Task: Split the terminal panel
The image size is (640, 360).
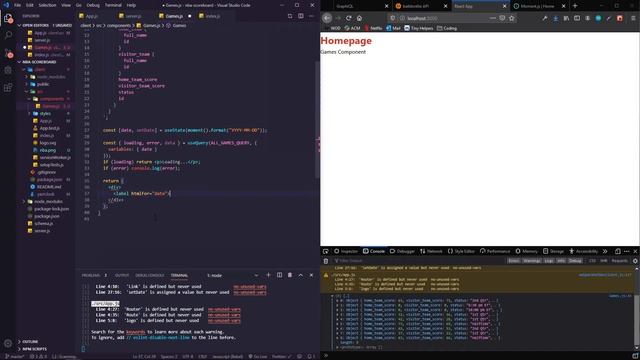Action: (279, 275)
